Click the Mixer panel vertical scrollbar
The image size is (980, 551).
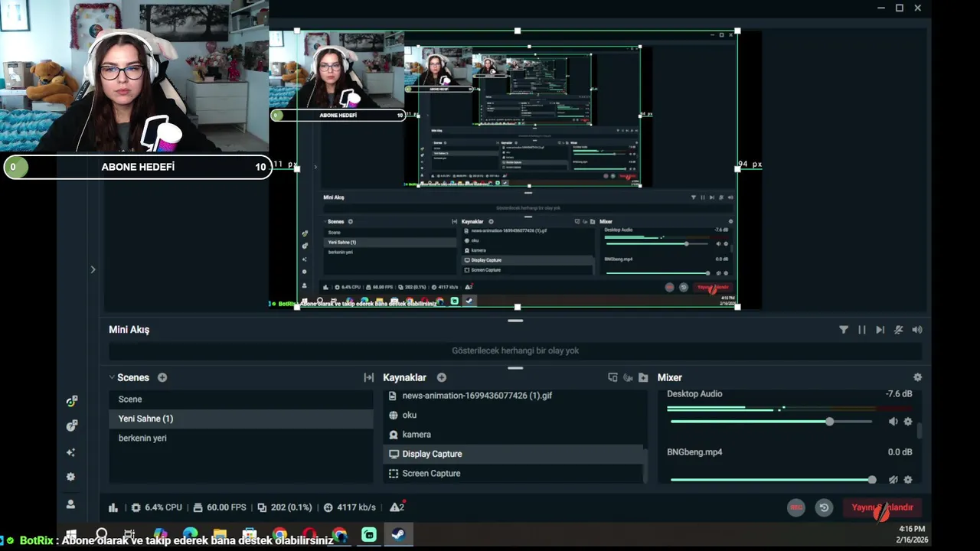[x=920, y=431]
